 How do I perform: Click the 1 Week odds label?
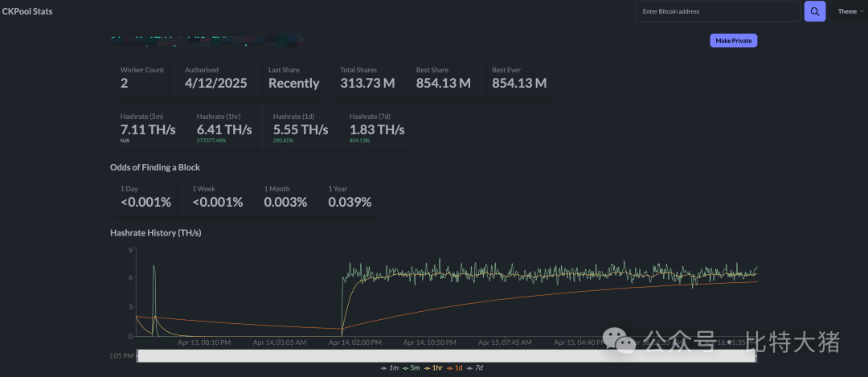pyautogui.click(x=204, y=189)
